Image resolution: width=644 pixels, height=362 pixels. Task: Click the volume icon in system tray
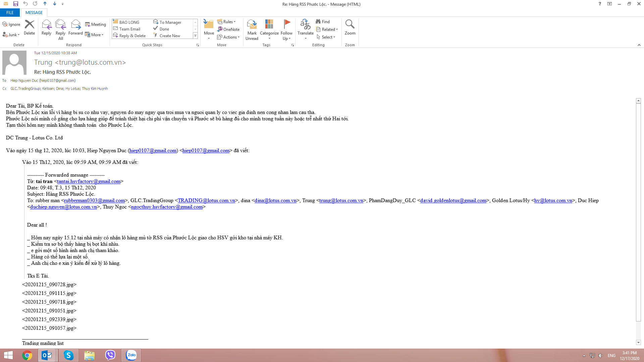pyautogui.click(x=600, y=356)
